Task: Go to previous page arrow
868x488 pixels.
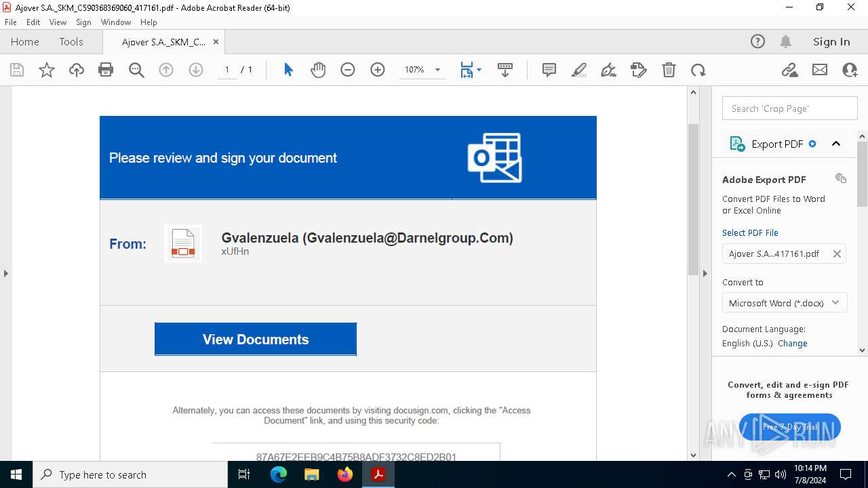Action: tap(166, 70)
